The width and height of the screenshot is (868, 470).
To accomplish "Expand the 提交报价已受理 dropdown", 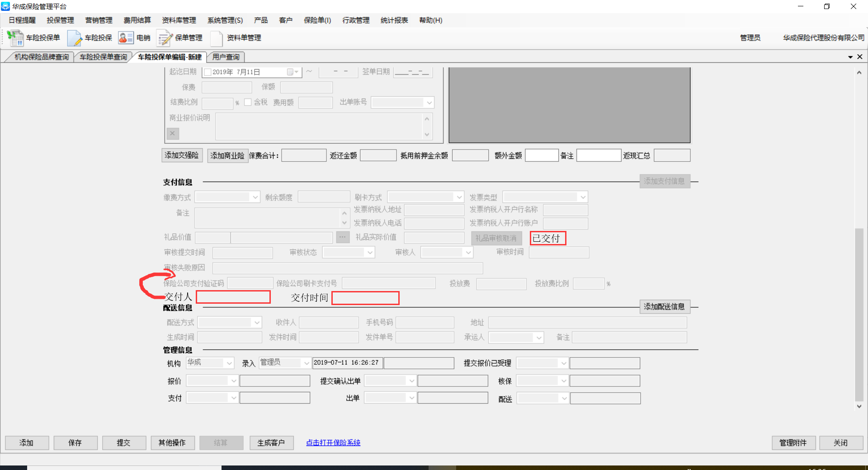I will coord(563,363).
